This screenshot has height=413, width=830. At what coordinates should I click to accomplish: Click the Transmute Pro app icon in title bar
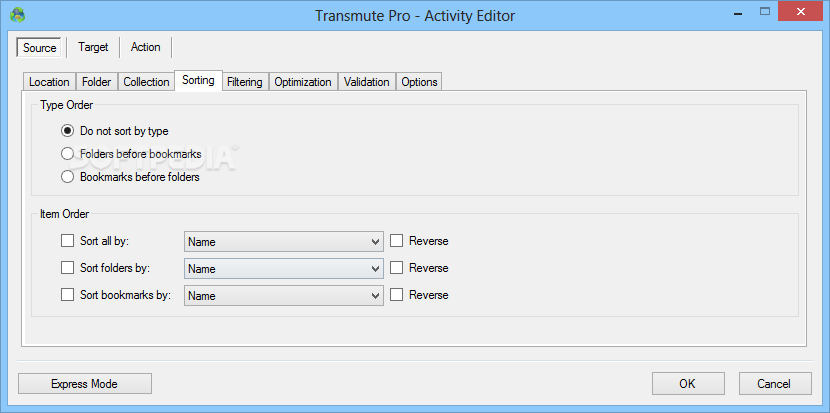point(17,15)
